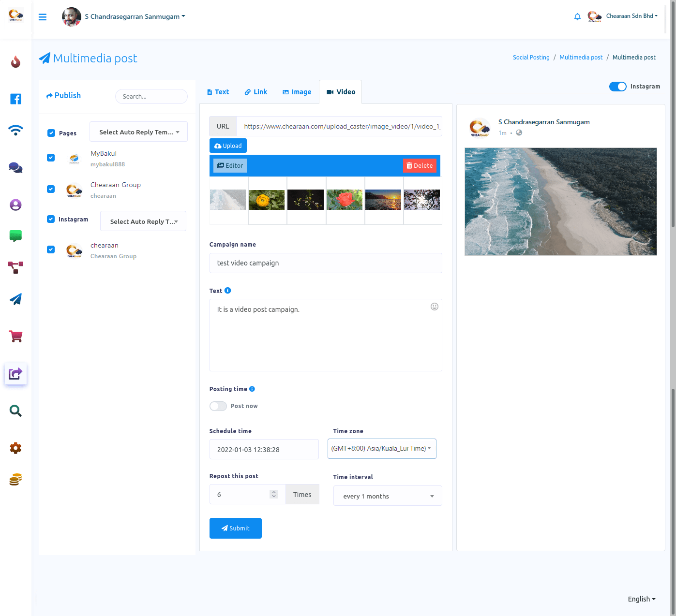Click the hamburger menu icon

[x=43, y=17]
